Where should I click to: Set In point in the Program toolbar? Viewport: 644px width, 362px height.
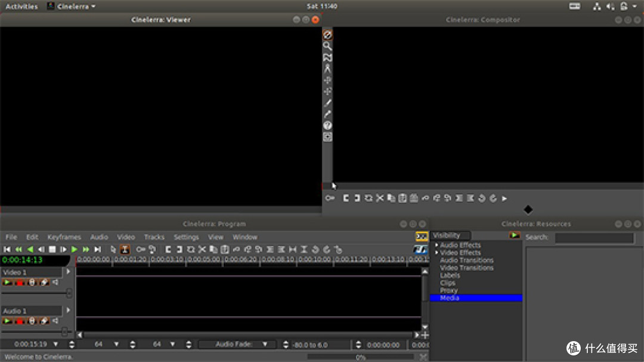168,249
